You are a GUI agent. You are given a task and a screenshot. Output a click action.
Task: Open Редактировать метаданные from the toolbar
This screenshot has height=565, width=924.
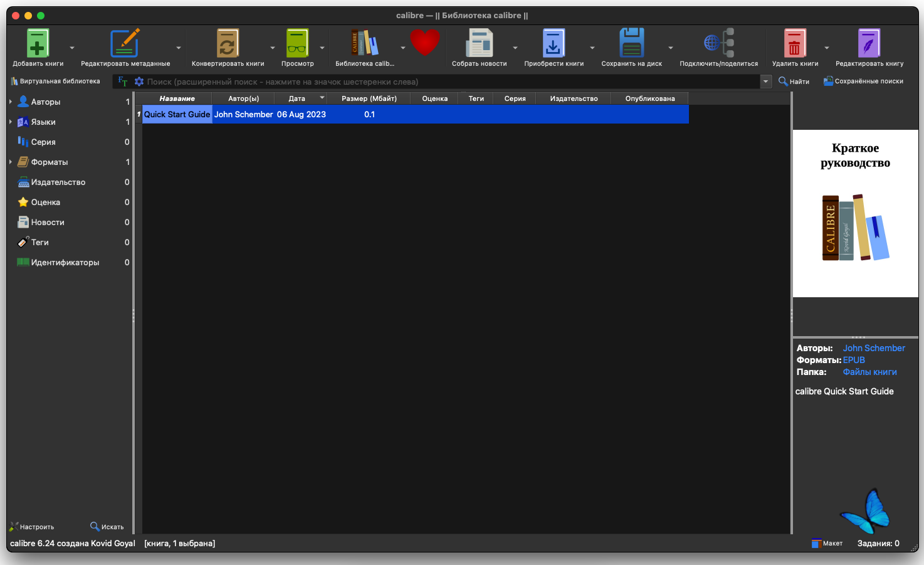[x=125, y=43]
